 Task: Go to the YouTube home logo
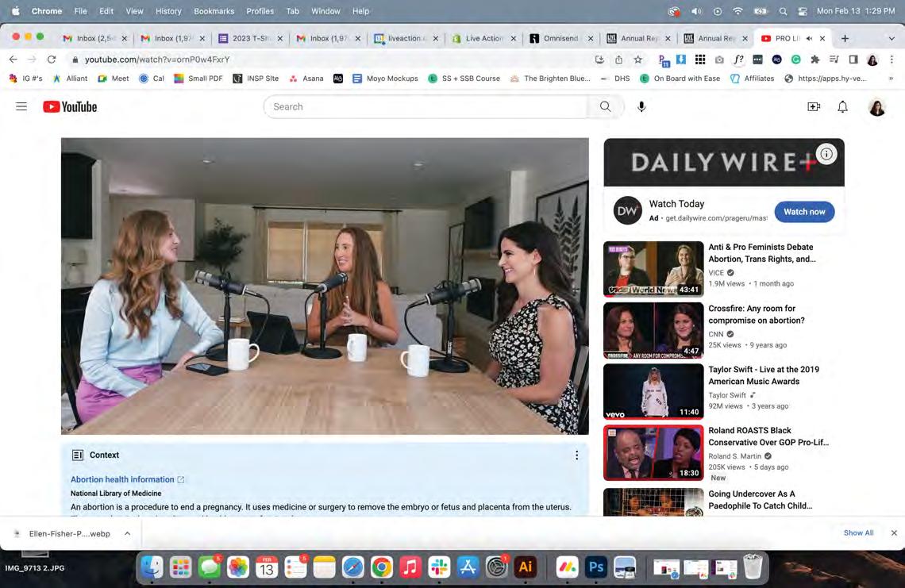[70, 107]
